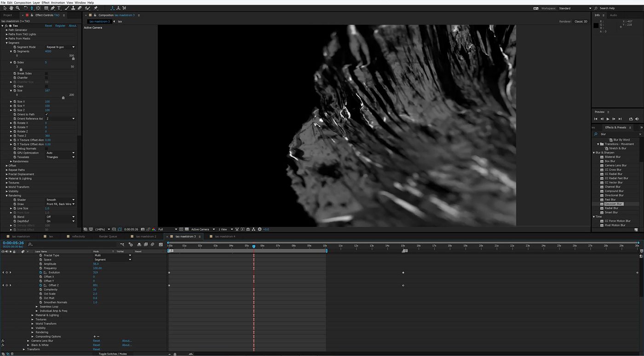The image size is (644, 356).
Task: Open the Workspace Standard dropdown
Action: [x=575, y=8]
